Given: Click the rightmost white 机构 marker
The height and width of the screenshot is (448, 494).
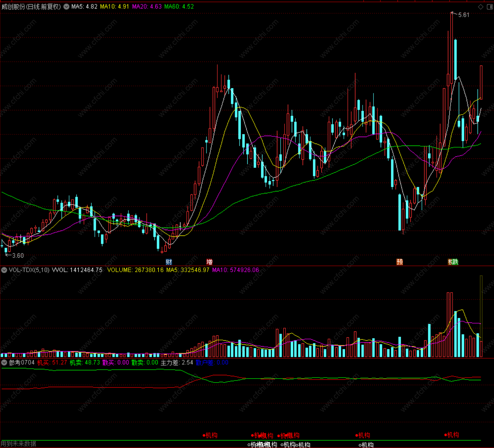Looking at the screenshot, I should (366, 445).
